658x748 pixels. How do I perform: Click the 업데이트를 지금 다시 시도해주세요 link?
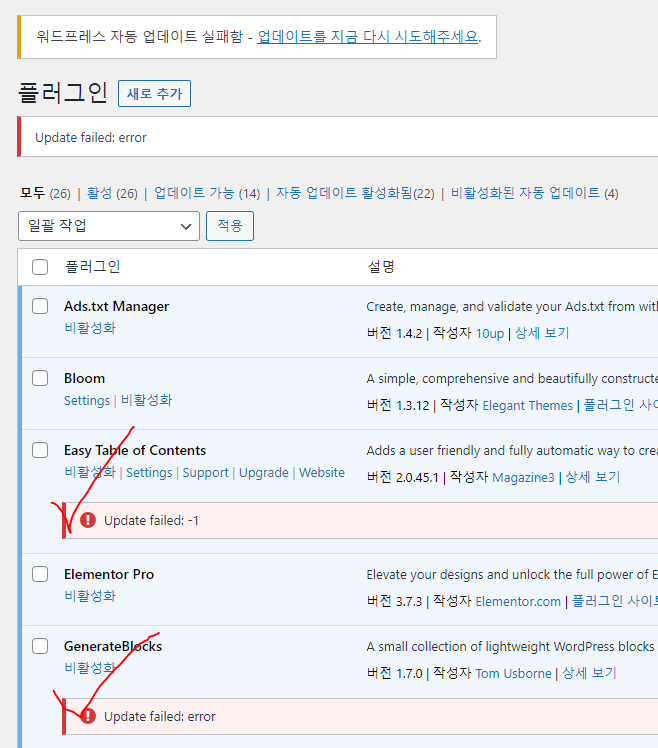point(368,37)
